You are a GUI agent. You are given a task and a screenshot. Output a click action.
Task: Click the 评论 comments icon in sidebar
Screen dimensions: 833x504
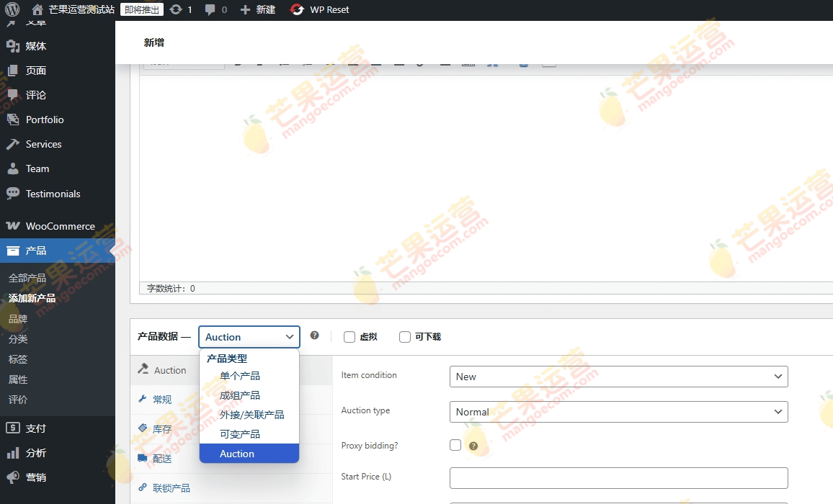[x=13, y=95]
